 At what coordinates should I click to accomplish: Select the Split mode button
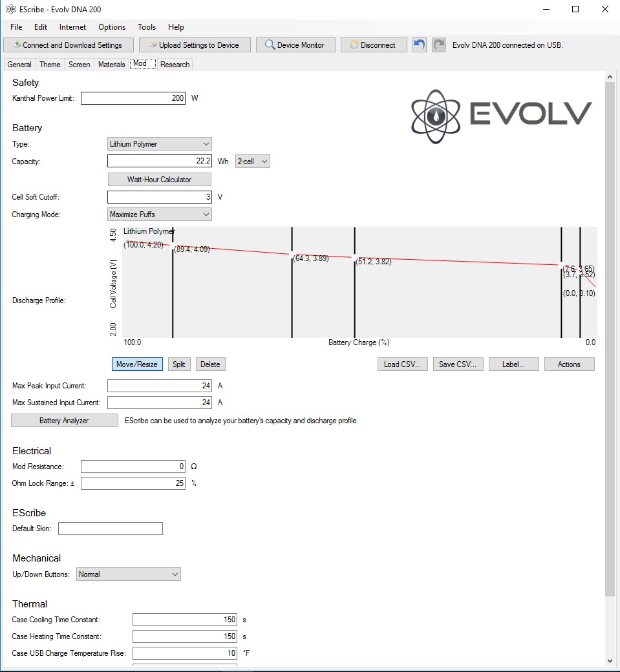[179, 364]
